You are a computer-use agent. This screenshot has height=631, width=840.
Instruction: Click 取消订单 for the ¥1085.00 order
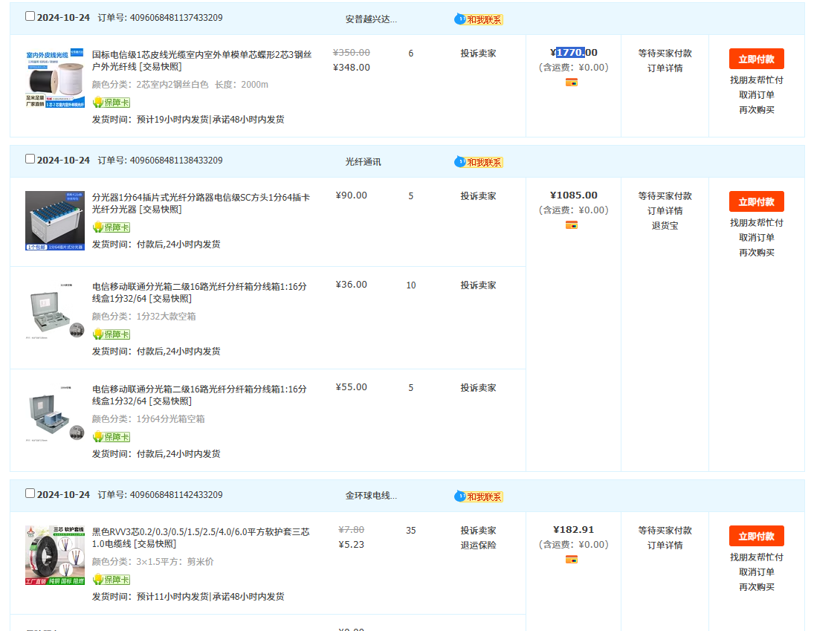pos(756,238)
